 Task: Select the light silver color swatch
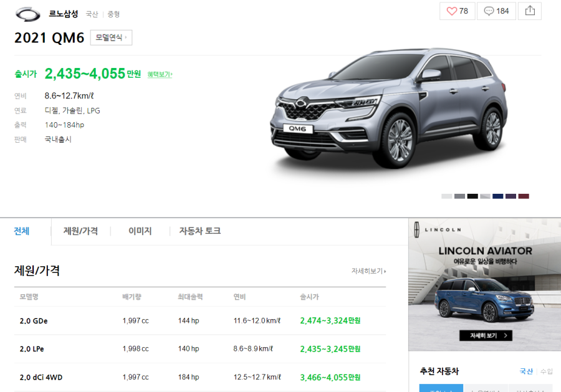click(446, 196)
